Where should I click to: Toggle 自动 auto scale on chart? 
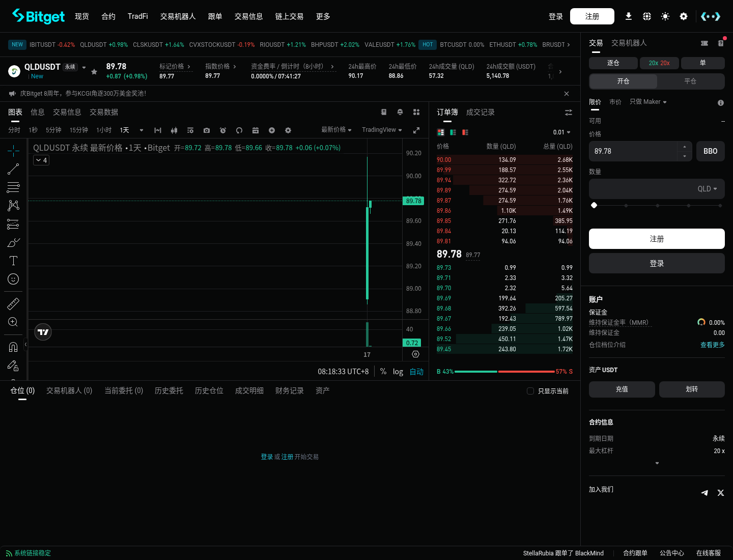416,372
